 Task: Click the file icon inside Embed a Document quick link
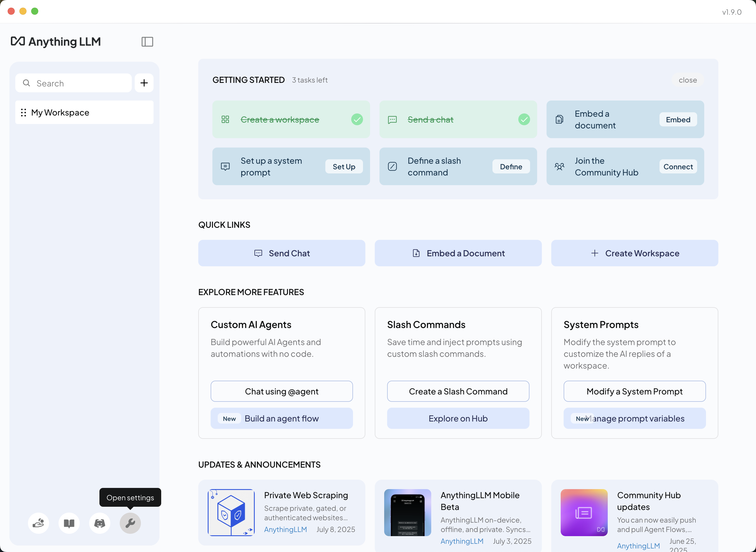point(416,253)
